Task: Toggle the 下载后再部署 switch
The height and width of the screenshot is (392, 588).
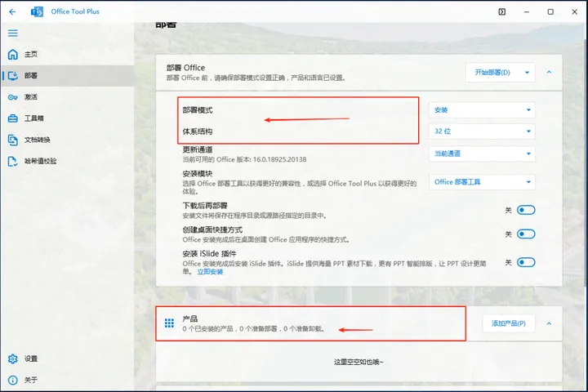Action: (x=526, y=210)
